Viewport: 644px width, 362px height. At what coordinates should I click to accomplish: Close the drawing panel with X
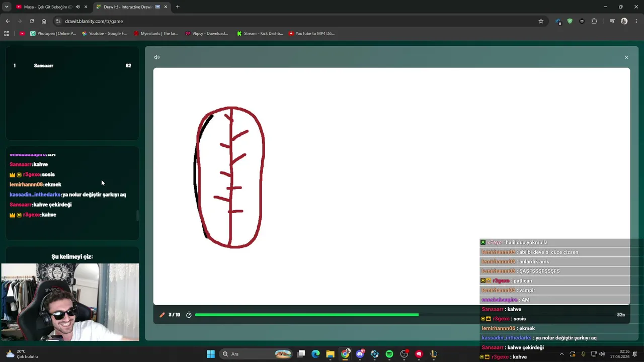click(626, 57)
